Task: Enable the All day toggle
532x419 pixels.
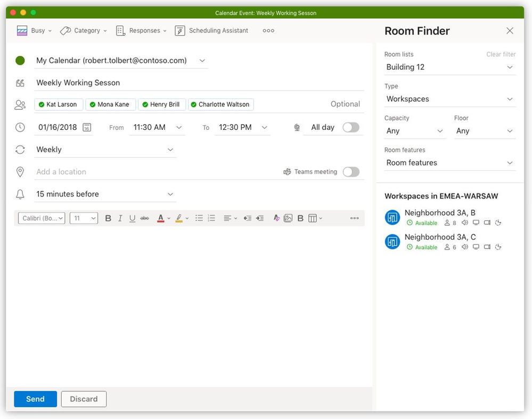Action: click(351, 127)
